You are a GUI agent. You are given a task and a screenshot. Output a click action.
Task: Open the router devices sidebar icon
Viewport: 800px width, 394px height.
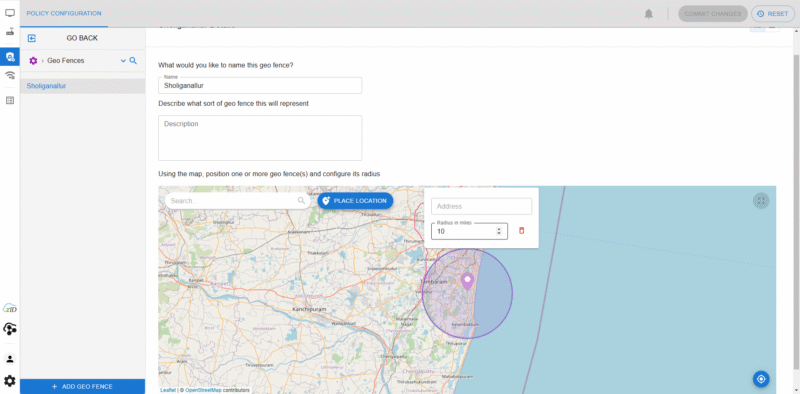click(10, 32)
